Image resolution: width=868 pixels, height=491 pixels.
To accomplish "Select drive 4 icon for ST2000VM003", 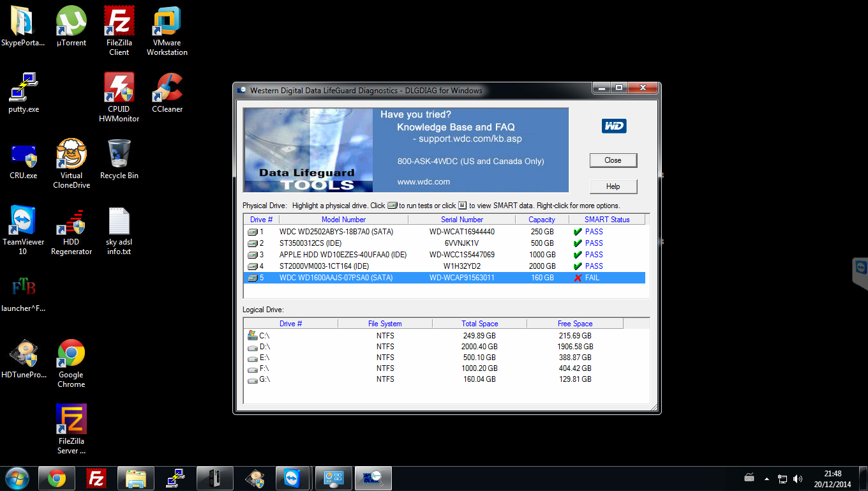I will point(253,266).
